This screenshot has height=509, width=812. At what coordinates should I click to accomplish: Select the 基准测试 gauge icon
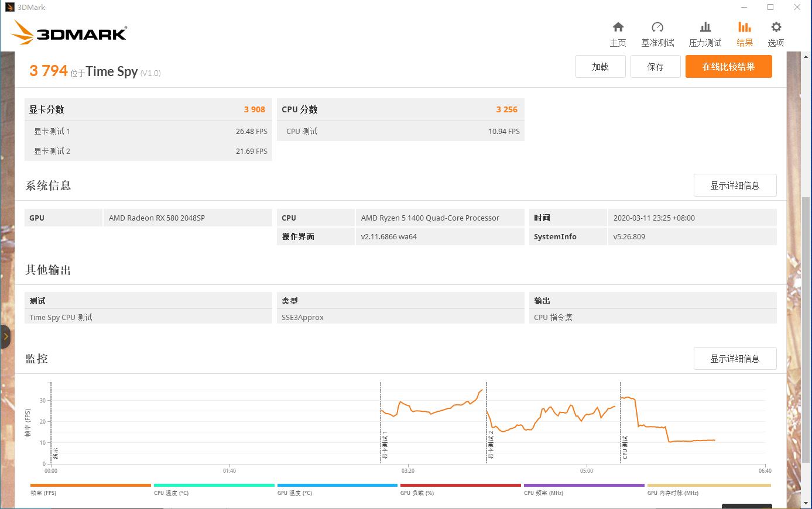657,32
